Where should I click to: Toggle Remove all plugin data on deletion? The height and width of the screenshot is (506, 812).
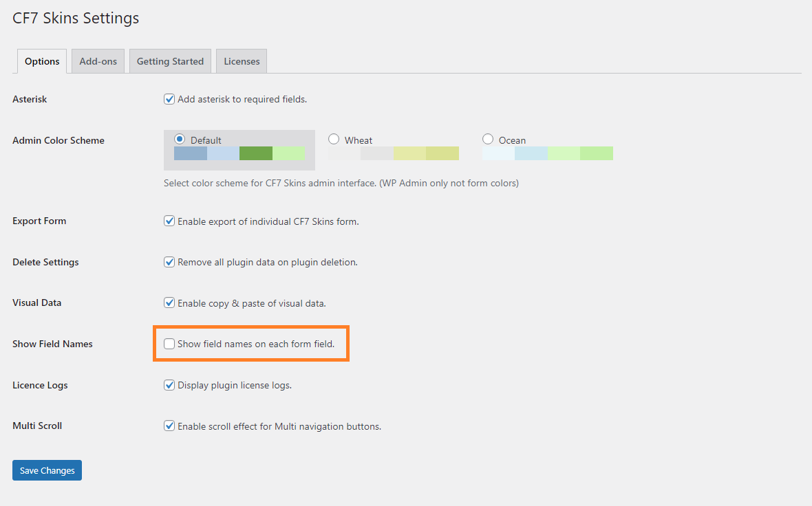[169, 262]
